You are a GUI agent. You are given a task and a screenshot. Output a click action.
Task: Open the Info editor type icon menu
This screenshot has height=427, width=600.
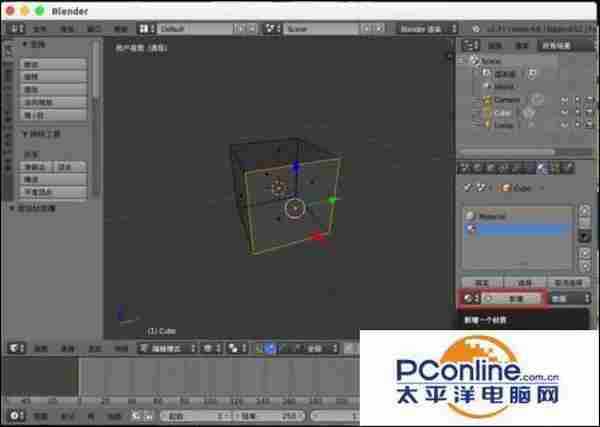[16, 29]
